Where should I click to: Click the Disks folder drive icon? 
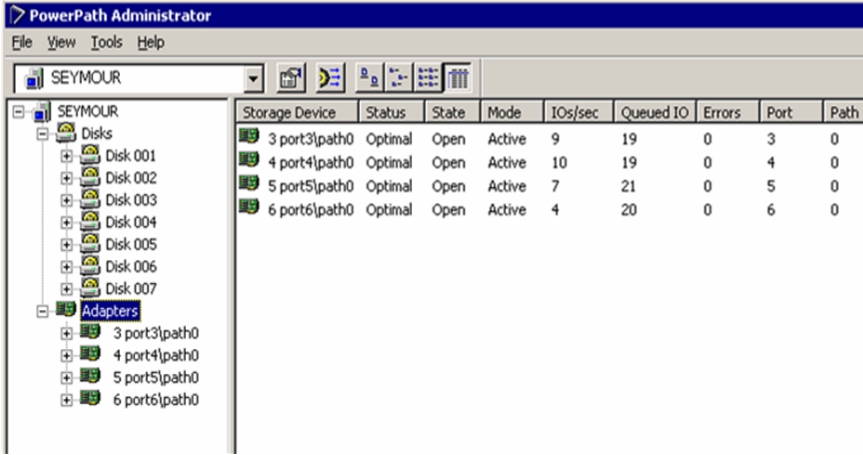[66, 132]
